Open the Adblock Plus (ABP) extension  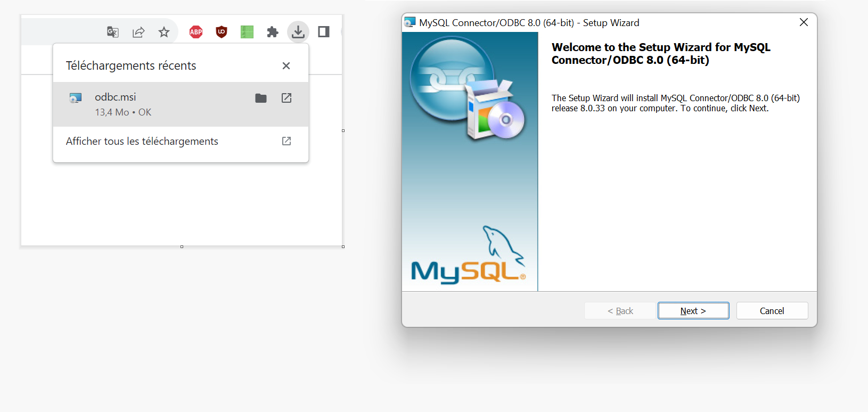coord(196,32)
